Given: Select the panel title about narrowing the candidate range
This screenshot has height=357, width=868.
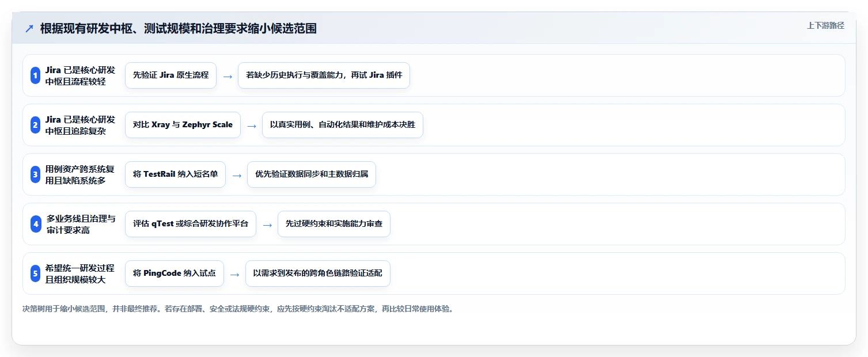Looking at the screenshot, I should [179, 28].
